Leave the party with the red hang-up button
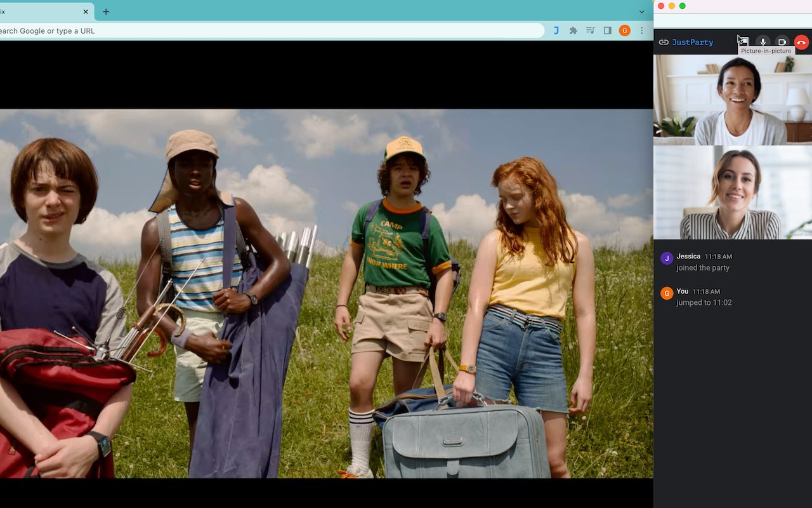This screenshot has height=508, width=812. (x=801, y=43)
